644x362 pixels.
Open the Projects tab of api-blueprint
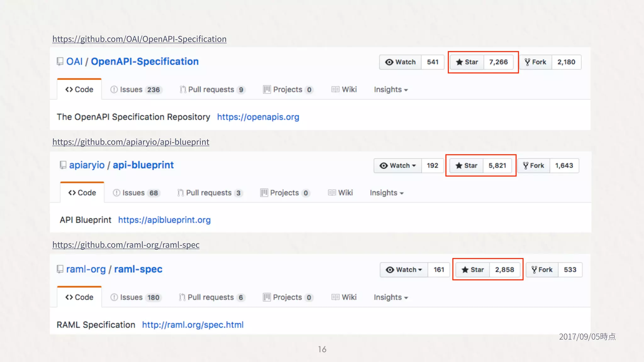tap(285, 193)
